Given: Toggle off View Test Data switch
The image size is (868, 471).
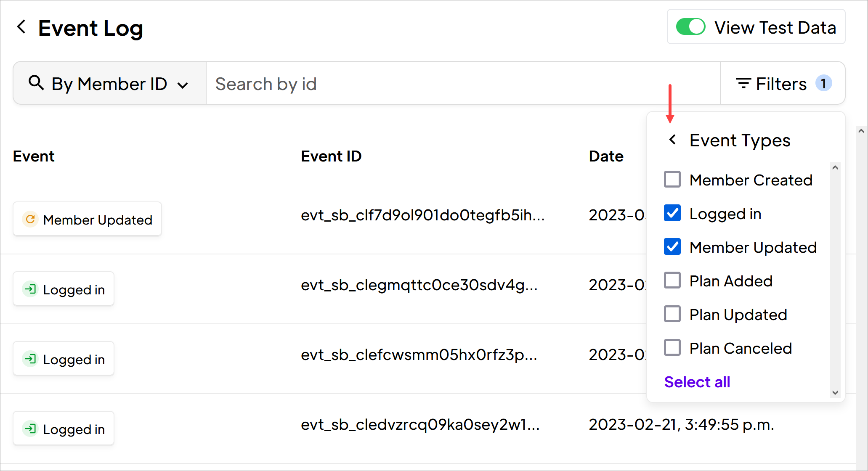Looking at the screenshot, I should [x=691, y=27].
